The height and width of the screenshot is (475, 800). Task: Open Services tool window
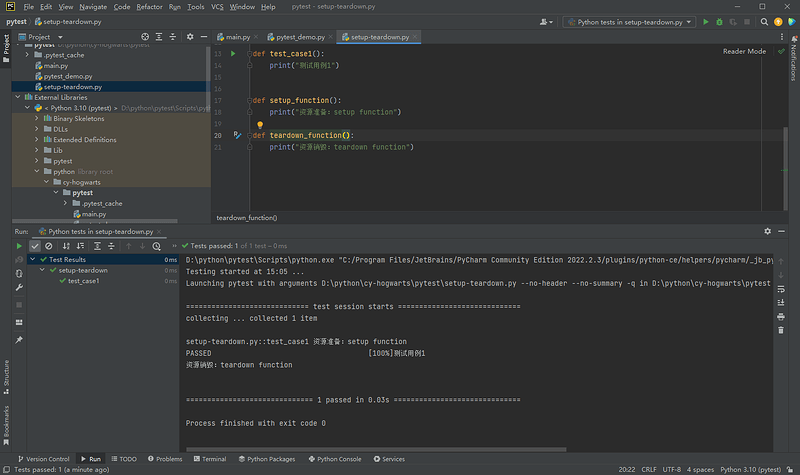389,459
